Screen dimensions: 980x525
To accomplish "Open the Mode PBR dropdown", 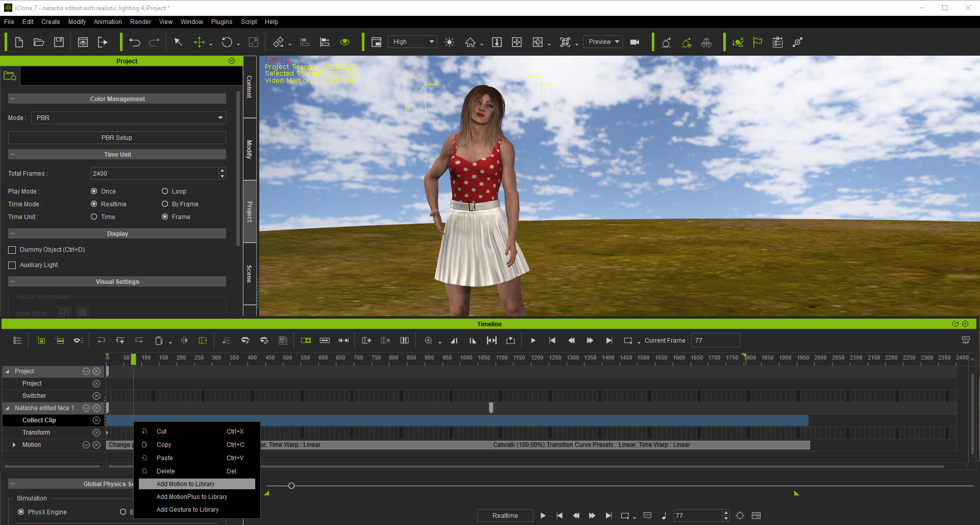I will point(129,118).
